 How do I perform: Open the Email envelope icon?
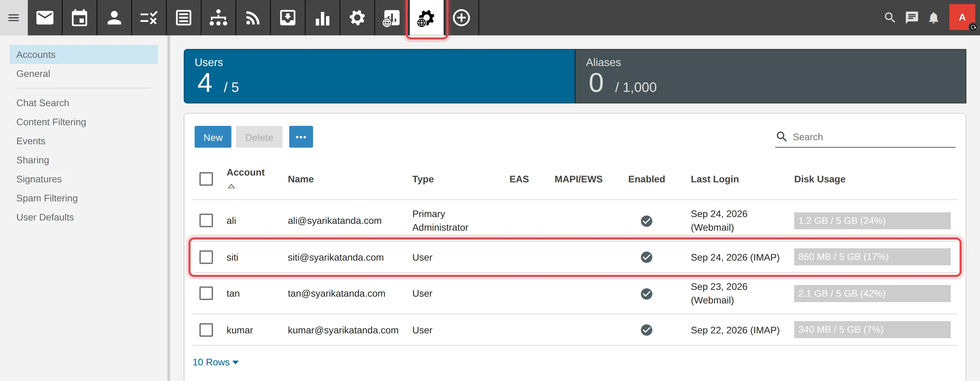click(45, 17)
